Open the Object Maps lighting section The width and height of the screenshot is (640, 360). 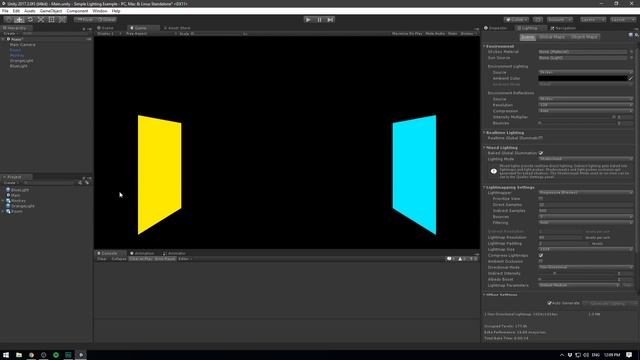pyautogui.click(x=584, y=37)
